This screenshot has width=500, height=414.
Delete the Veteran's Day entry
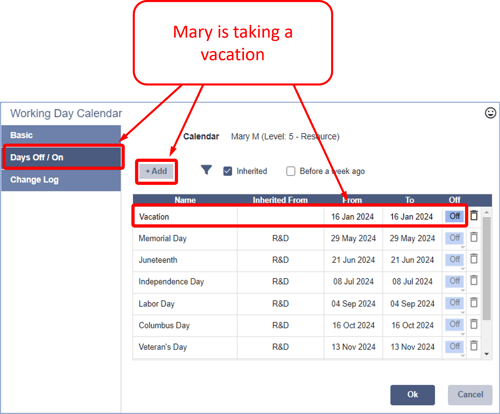pyautogui.click(x=474, y=346)
